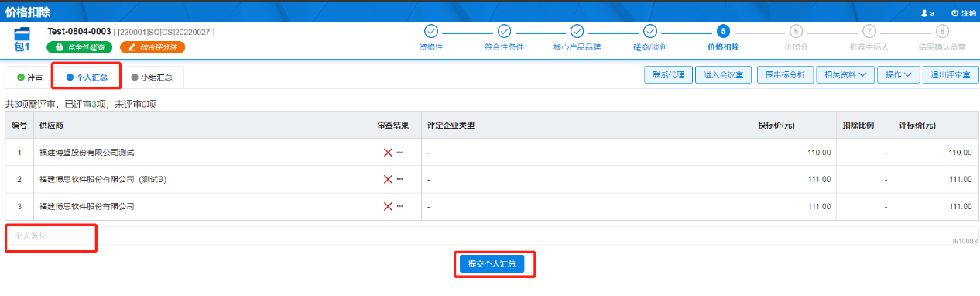Image resolution: width=980 pixels, height=296 pixels.
Task: Open the 磋商/谈判 step check circle
Action: 650,31
